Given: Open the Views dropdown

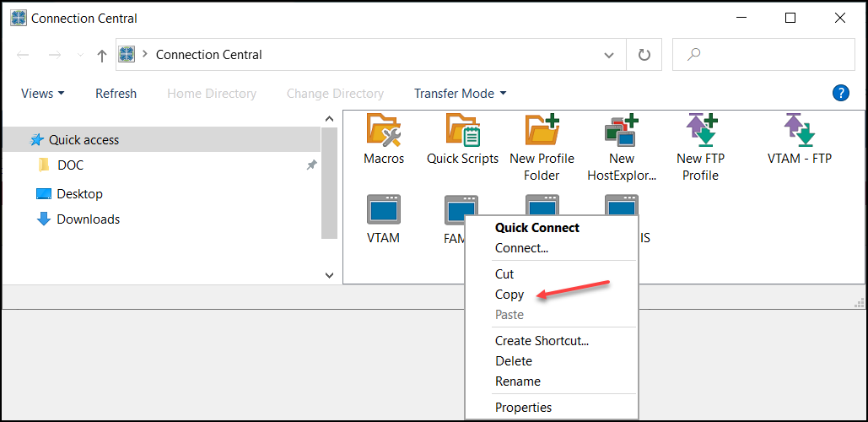Looking at the screenshot, I should point(43,94).
